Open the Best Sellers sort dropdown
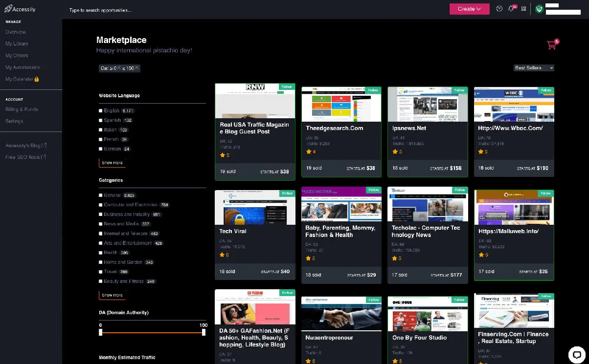This screenshot has width=589, height=364. [534, 68]
